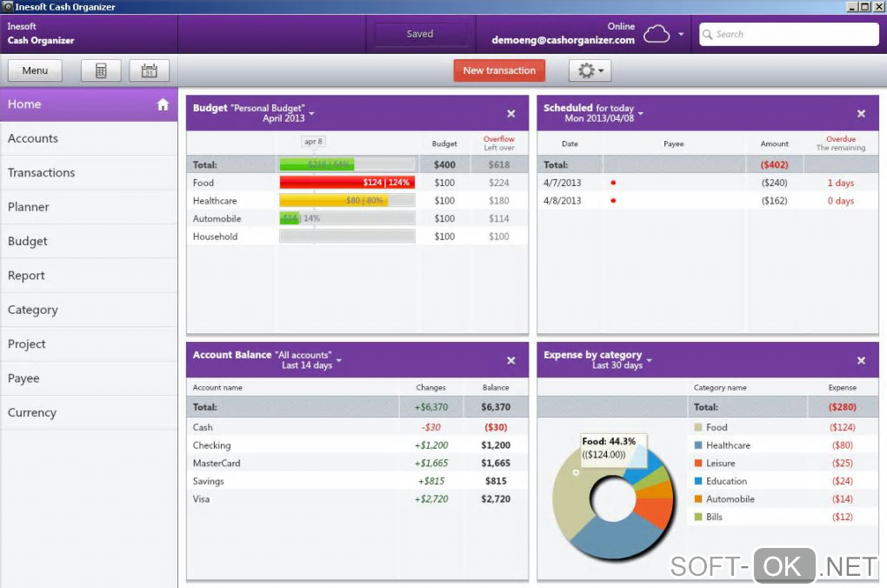This screenshot has height=588, width=887.
Task: Open cloud account dropdown arrow
Action: tap(681, 34)
